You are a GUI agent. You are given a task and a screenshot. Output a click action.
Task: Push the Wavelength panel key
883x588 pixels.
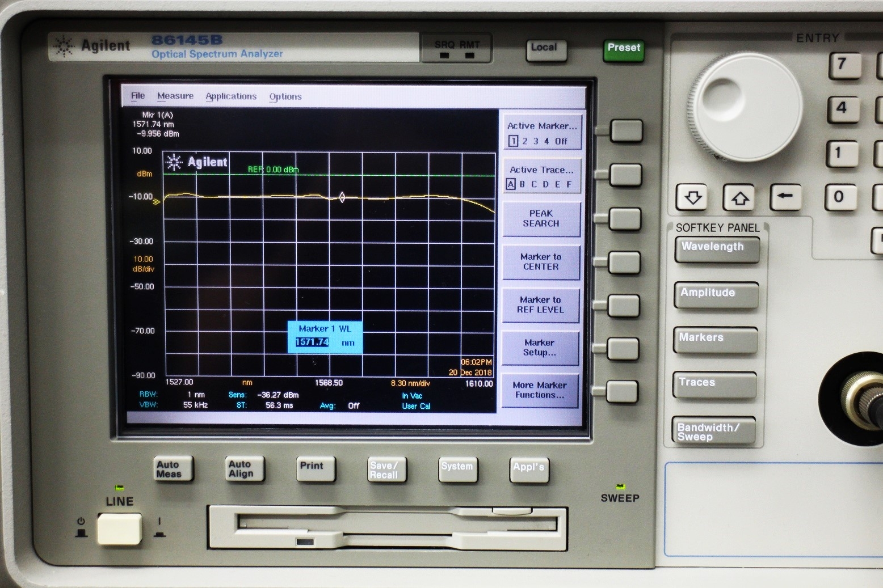(717, 249)
